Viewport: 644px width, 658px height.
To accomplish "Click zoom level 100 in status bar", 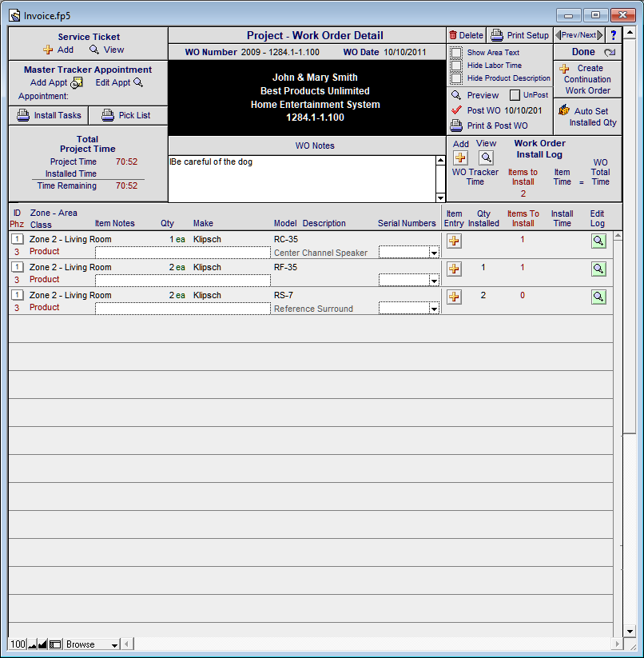I will pos(18,644).
